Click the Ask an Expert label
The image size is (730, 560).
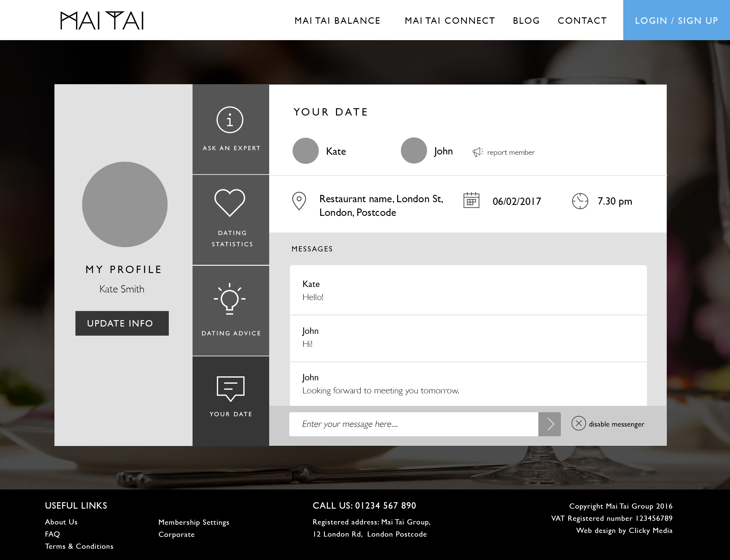click(231, 148)
